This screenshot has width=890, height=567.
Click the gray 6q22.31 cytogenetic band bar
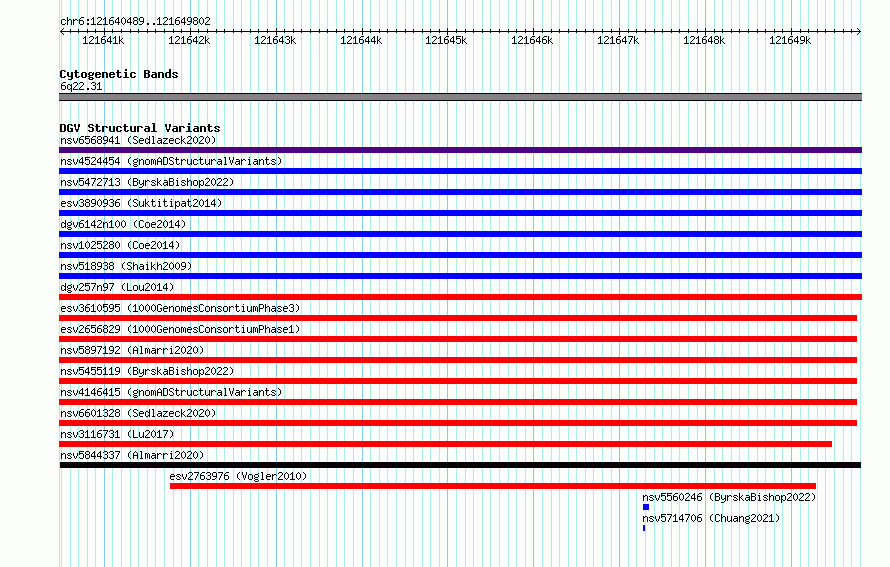(x=460, y=97)
